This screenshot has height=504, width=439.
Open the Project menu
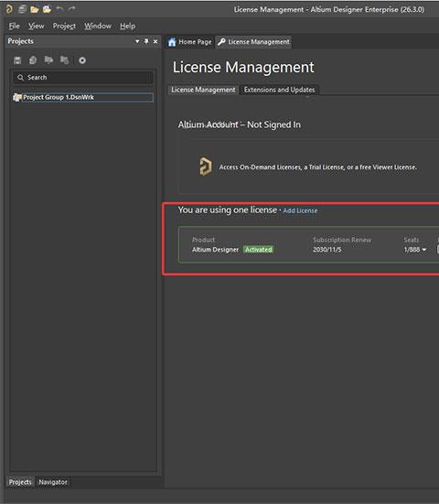[x=64, y=26]
